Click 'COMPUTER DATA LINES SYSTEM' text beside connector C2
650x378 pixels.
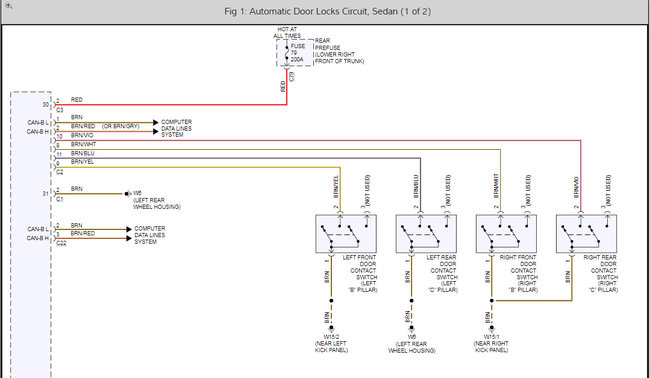pyautogui.click(x=177, y=128)
